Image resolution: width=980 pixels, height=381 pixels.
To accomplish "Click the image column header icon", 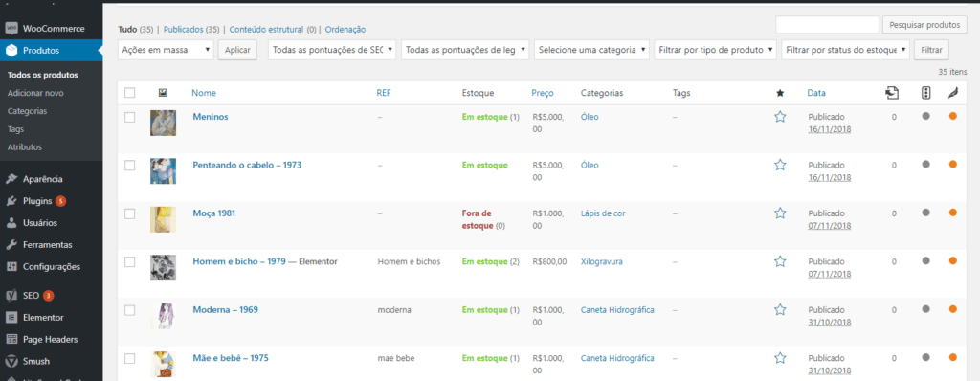I will pos(163,93).
